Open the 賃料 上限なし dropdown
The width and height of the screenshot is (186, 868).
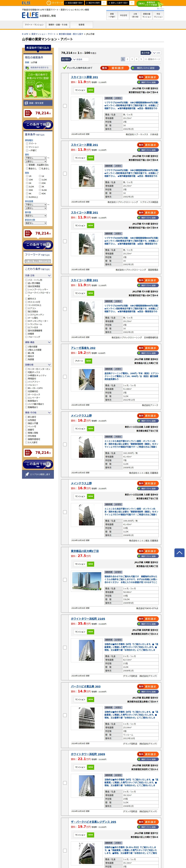click(36, 161)
